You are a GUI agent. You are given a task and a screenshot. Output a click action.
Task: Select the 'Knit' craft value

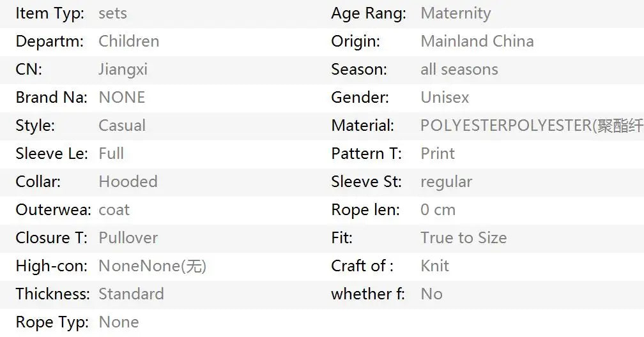(434, 266)
